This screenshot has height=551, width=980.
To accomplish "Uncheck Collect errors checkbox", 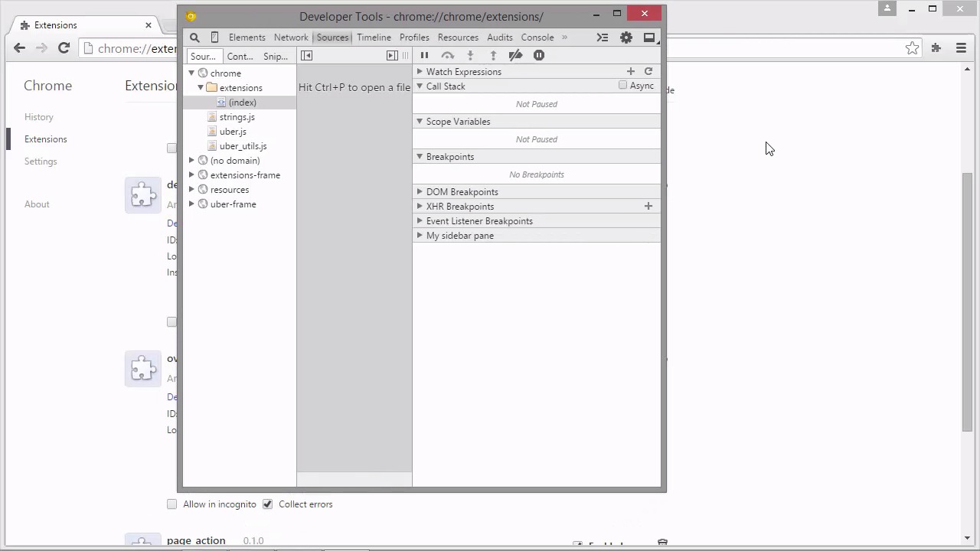I will (x=267, y=504).
